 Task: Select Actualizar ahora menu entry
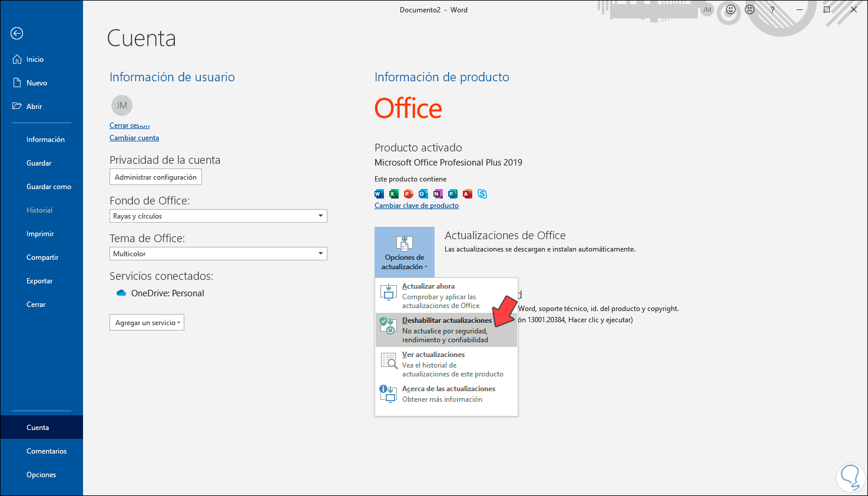pos(446,296)
